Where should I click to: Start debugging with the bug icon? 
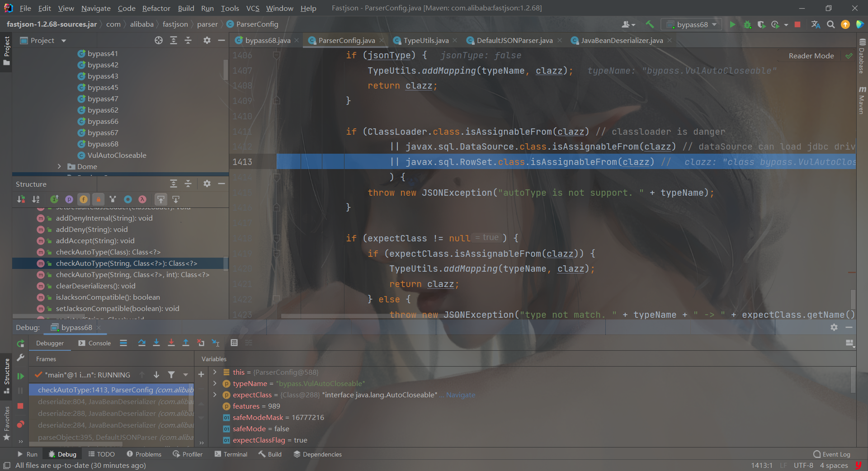(747, 24)
